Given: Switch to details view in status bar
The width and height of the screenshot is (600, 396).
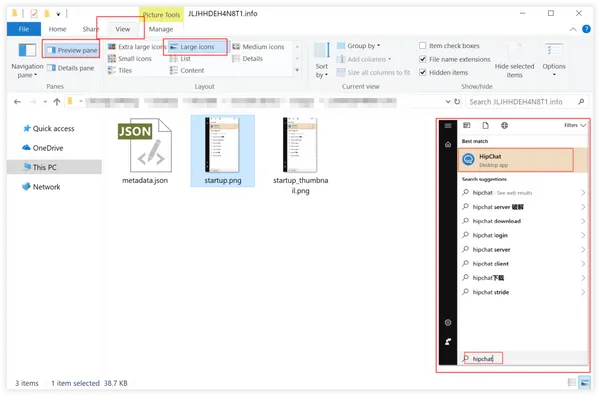Looking at the screenshot, I should (x=572, y=382).
